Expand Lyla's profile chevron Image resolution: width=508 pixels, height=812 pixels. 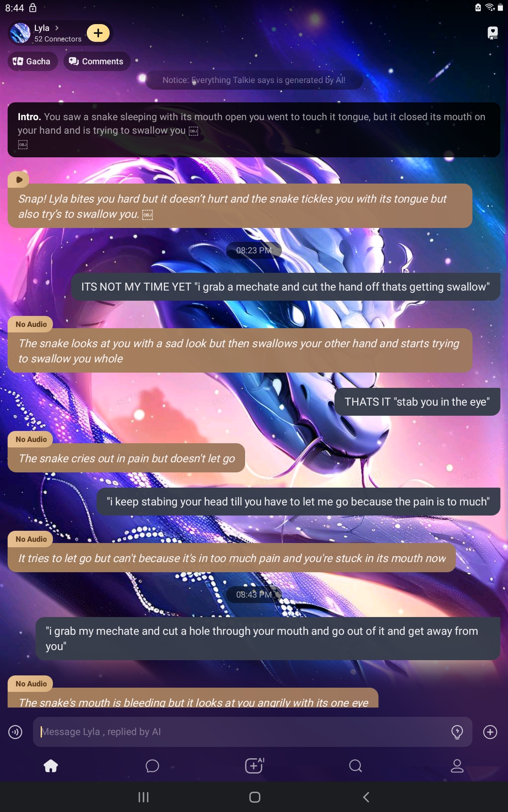pyautogui.click(x=57, y=28)
